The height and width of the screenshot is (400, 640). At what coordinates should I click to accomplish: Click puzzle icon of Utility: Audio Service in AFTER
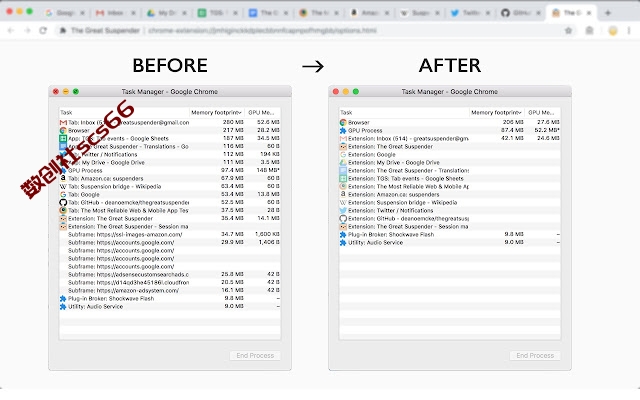[343, 242]
